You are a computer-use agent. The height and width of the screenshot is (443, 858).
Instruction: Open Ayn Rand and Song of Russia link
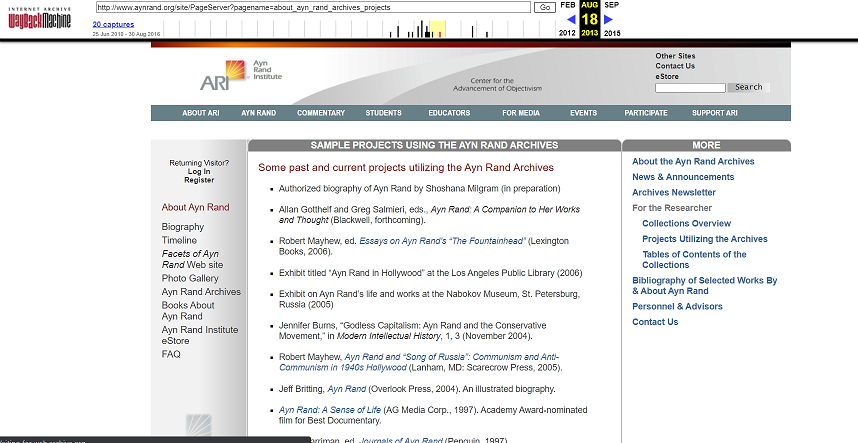[419, 362]
